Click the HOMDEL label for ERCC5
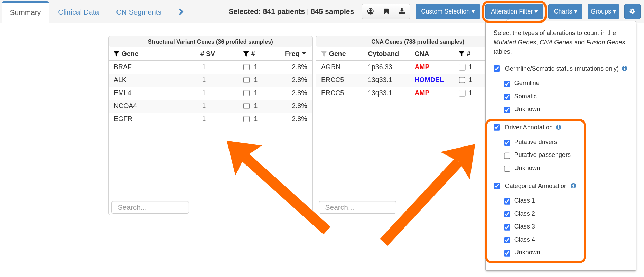Viewport: 644px width, 277px height. point(429,80)
